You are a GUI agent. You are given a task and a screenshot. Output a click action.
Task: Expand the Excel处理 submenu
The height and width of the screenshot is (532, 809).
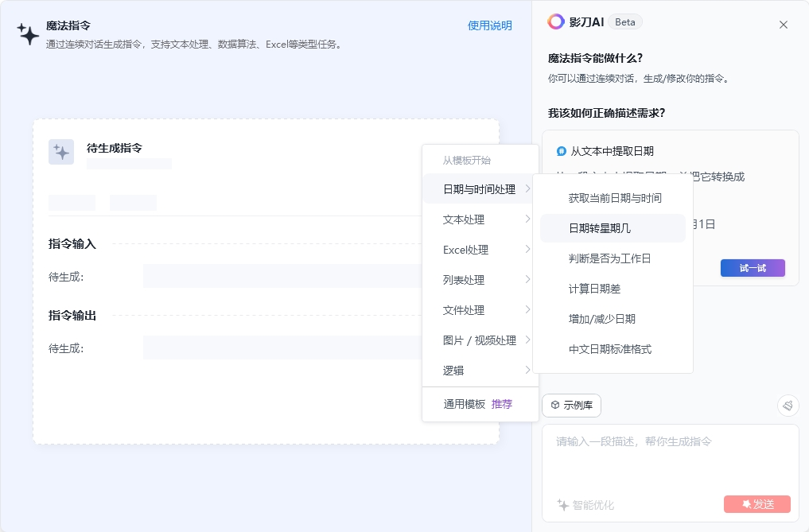pyautogui.click(x=480, y=250)
